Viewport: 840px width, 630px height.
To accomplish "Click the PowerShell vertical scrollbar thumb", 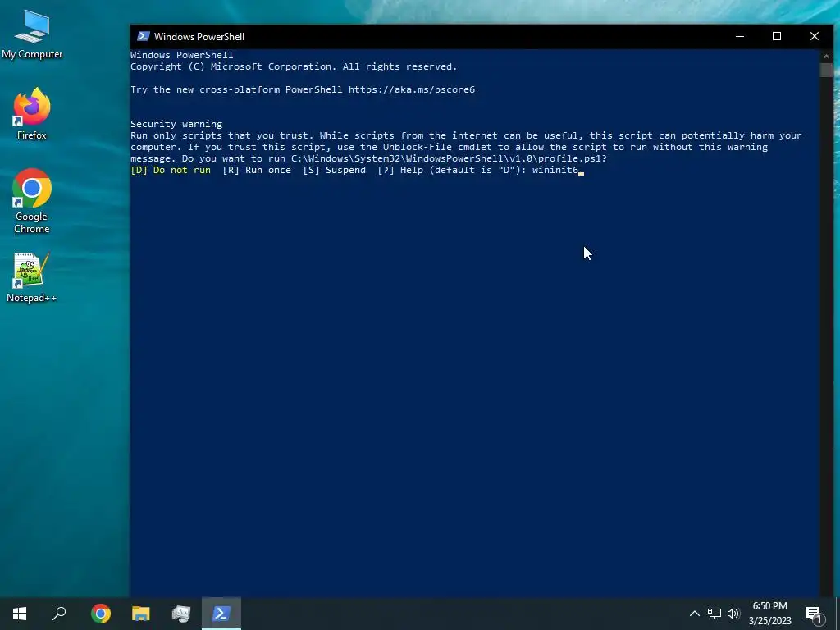I will click(826, 71).
